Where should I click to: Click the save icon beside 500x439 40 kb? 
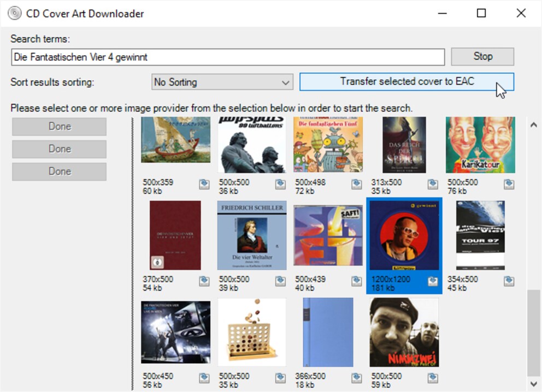click(x=357, y=281)
